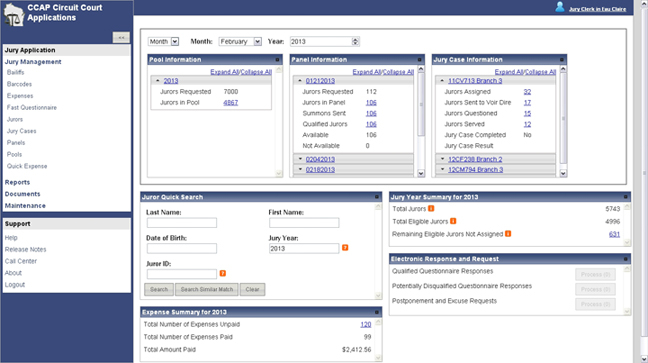The height and width of the screenshot is (363, 648).
Task: Expand the 02042013 panel node
Action: click(300, 159)
